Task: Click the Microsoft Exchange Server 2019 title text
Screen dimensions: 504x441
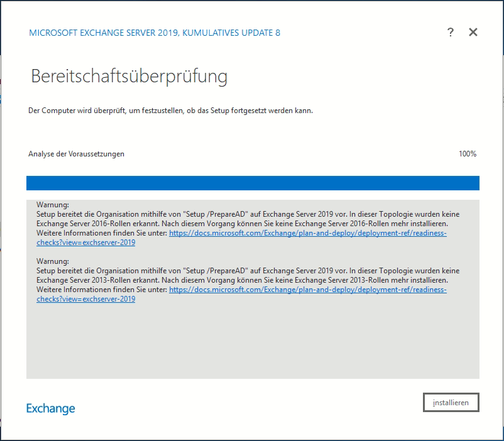Action: coord(155,33)
